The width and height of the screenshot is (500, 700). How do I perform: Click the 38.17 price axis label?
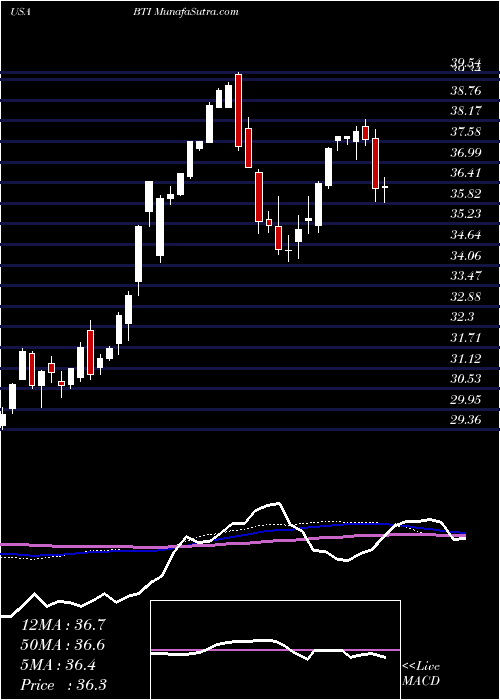point(466,112)
